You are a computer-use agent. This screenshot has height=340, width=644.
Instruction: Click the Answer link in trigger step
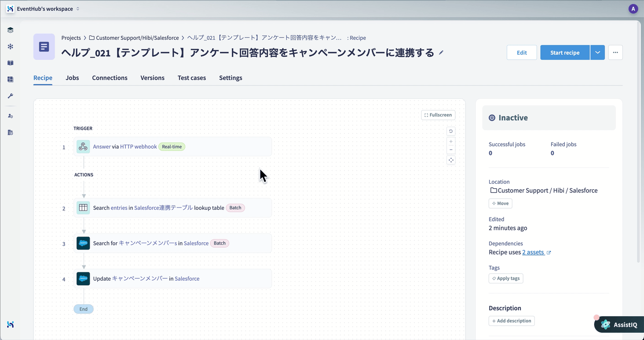(102, 147)
